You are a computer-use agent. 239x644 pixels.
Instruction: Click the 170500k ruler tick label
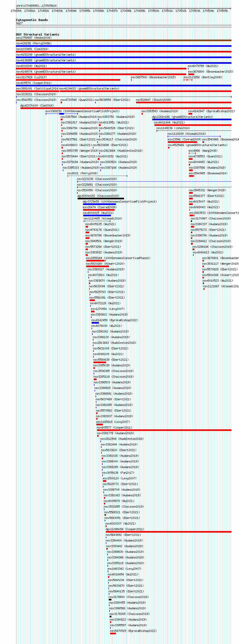click(x=154, y=11)
